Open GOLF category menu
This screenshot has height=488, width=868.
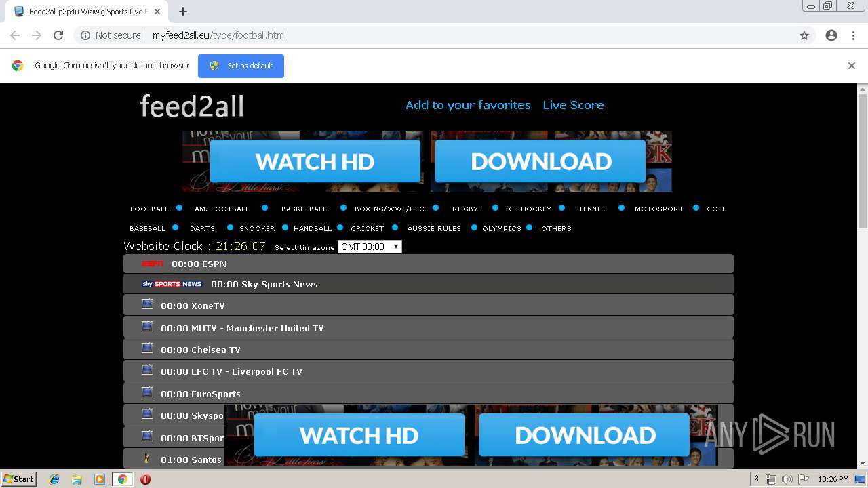pos(717,209)
